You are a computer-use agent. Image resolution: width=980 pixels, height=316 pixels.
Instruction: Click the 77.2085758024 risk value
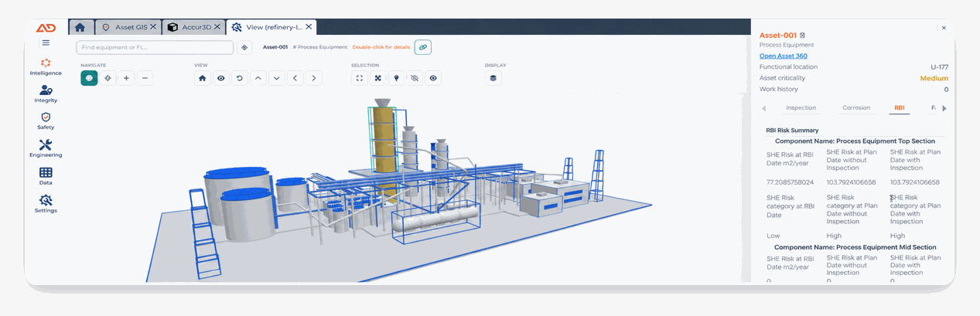tap(790, 182)
